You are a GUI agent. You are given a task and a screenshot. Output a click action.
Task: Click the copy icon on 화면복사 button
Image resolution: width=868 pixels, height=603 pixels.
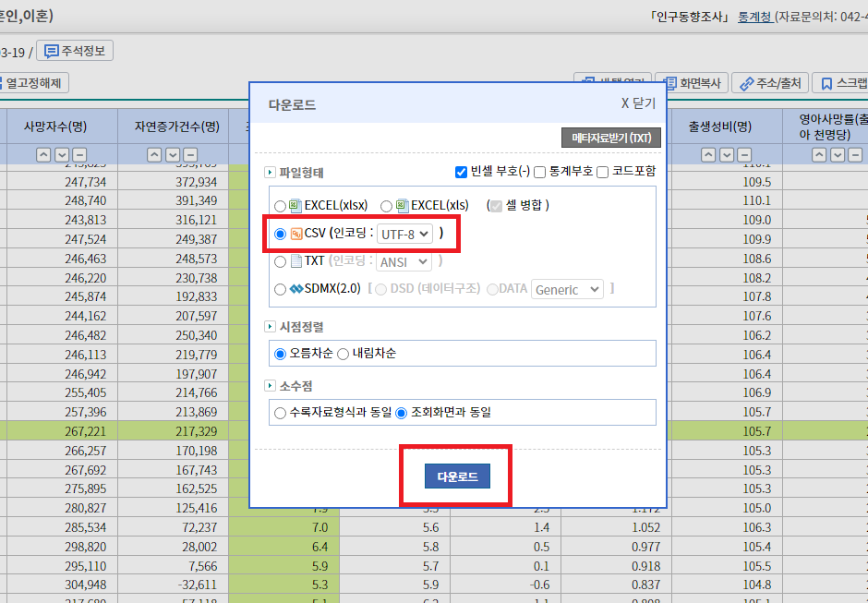tap(670, 84)
